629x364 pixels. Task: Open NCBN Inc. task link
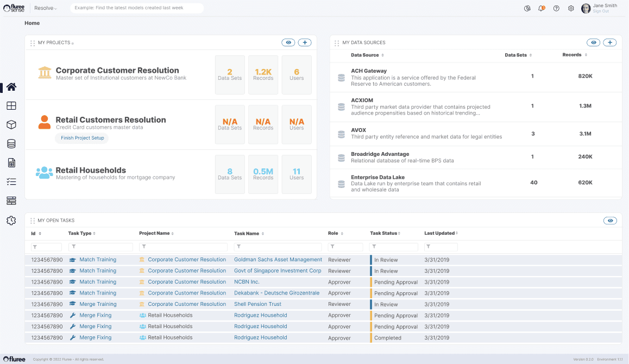247,282
